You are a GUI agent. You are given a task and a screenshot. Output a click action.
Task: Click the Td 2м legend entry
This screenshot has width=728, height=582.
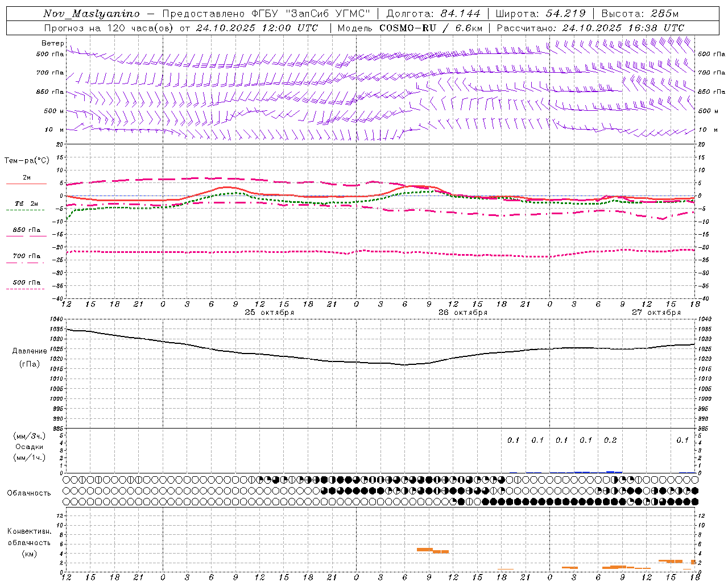pyautogui.click(x=26, y=203)
